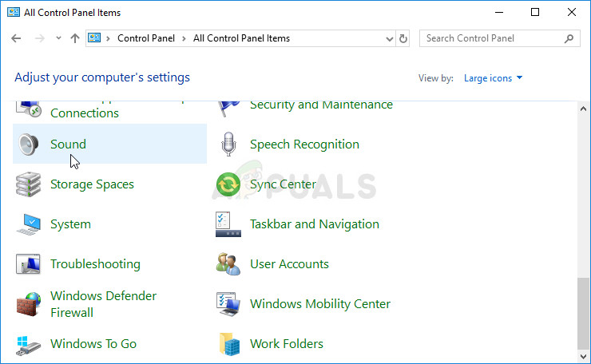Click the Refresh address bar button
Screen dimensions: 591x364
[403, 38]
